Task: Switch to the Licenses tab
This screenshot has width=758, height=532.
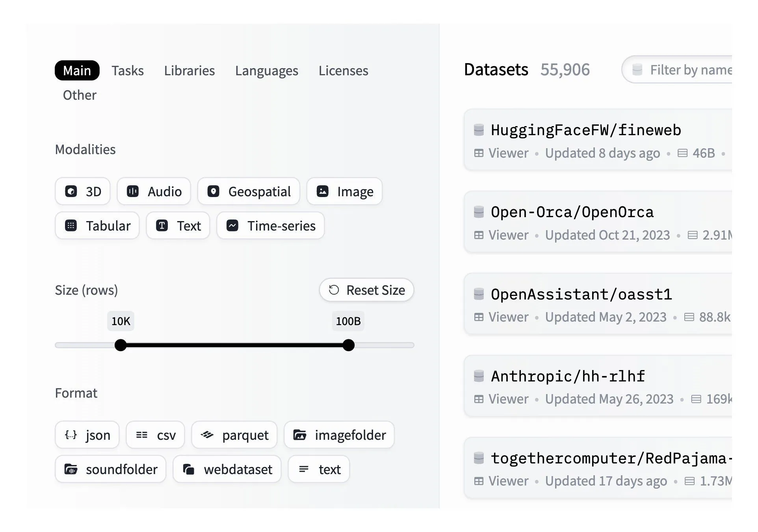Action: [343, 71]
